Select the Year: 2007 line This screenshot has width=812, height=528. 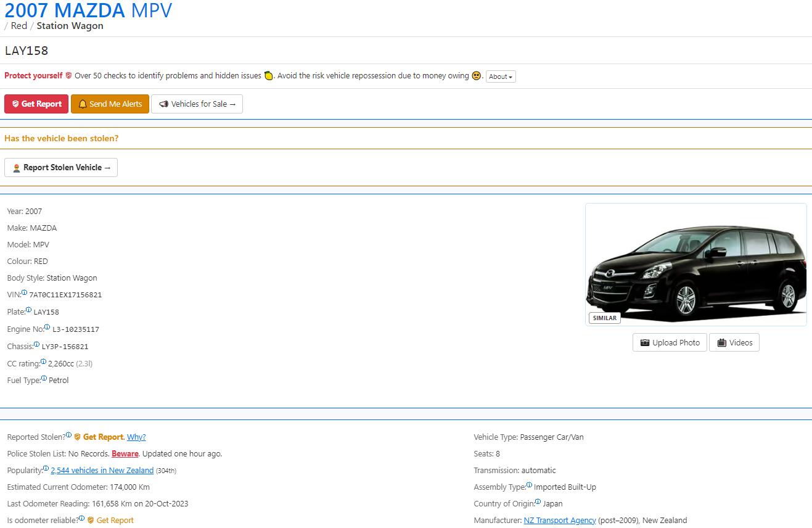click(25, 211)
